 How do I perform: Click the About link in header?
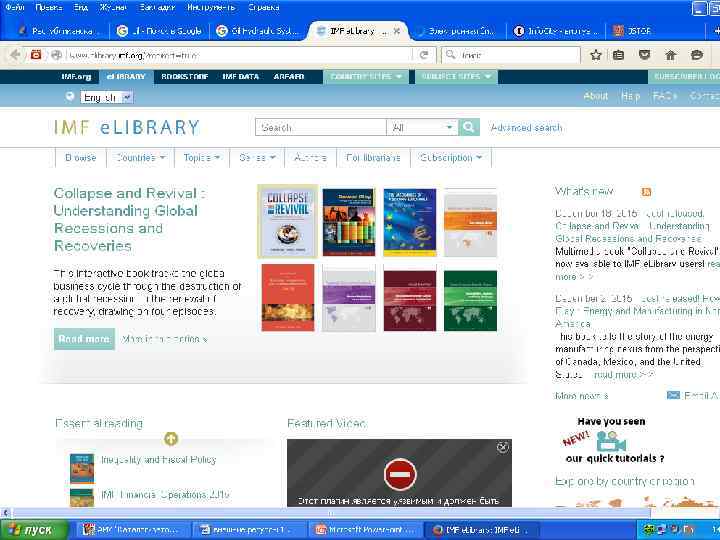click(x=596, y=96)
